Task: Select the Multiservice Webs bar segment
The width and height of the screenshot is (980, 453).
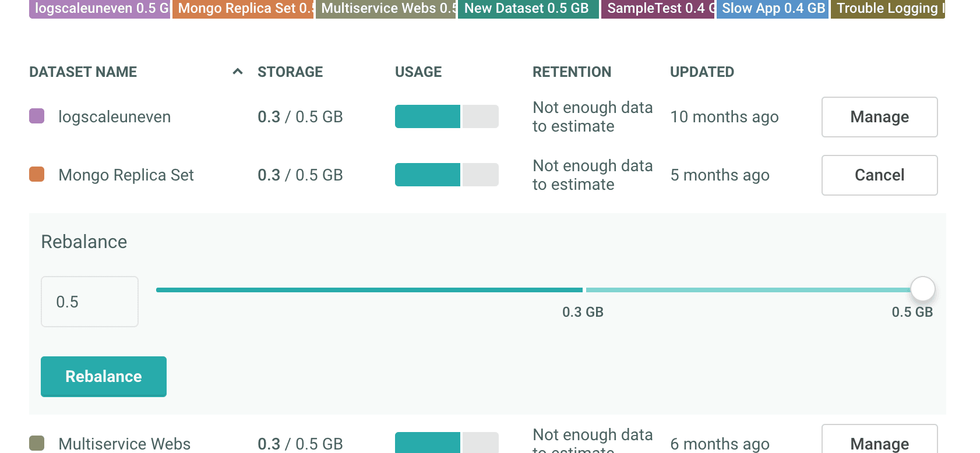Action: point(386,9)
